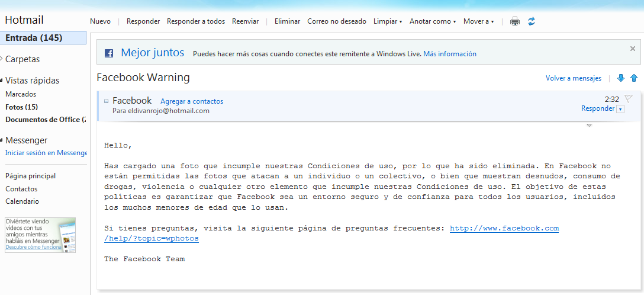Click Descubre cómo funciona ad link

tap(34, 248)
